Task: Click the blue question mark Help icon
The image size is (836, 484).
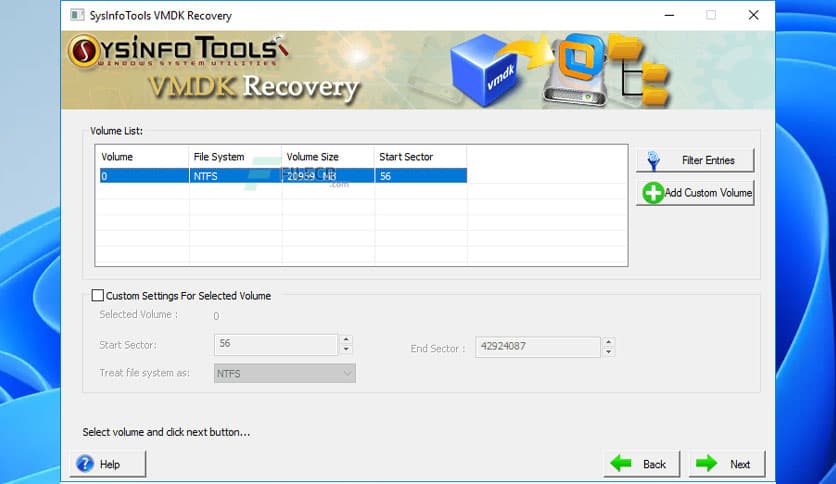Action: click(85, 464)
